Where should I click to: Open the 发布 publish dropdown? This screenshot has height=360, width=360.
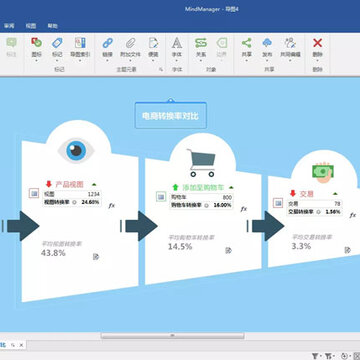click(x=267, y=61)
